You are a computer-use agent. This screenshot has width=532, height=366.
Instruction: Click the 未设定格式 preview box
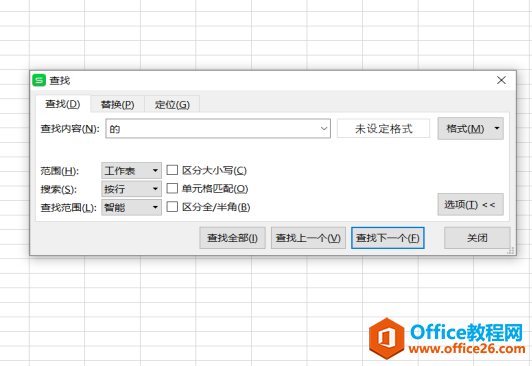click(x=383, y=129)
